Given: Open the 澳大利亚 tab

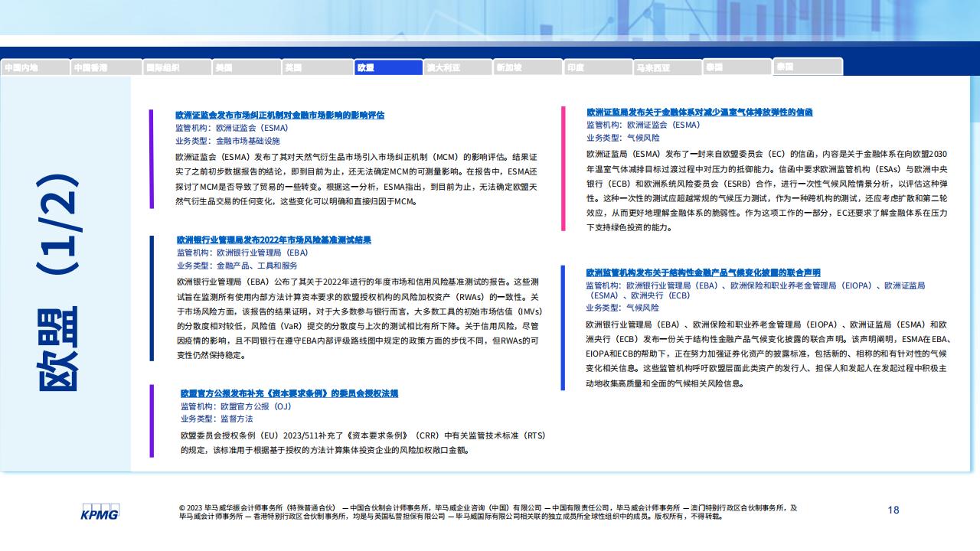Looking at the screenshot, I should (x=457, y=67).
